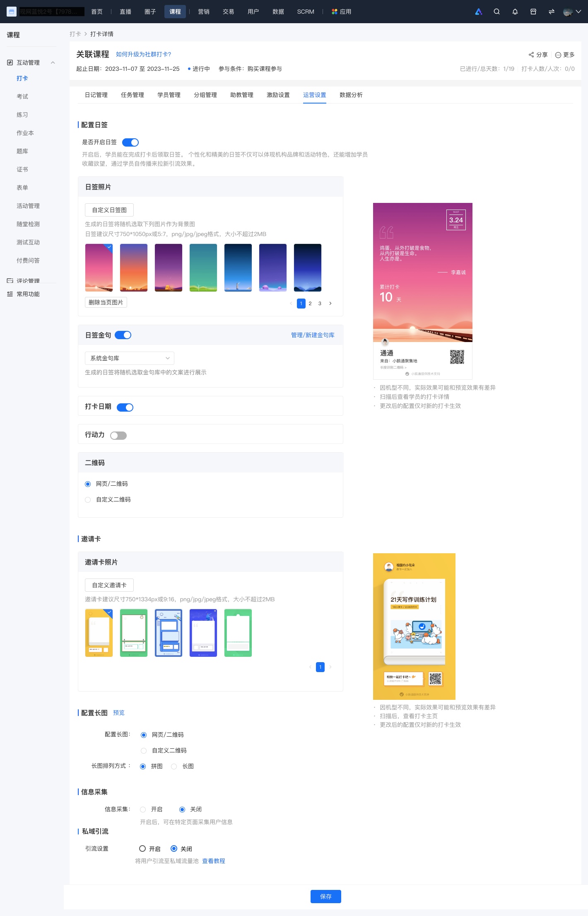The height and width of the screenshot is (916, 588).
Task: Click the switch account arrows icon
Action: (x=551, y=12)
